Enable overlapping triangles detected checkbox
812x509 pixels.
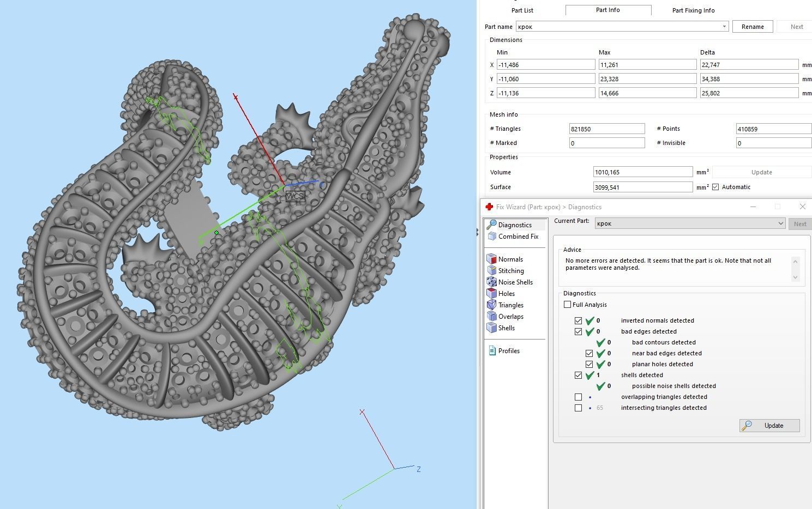click(578, 397)
